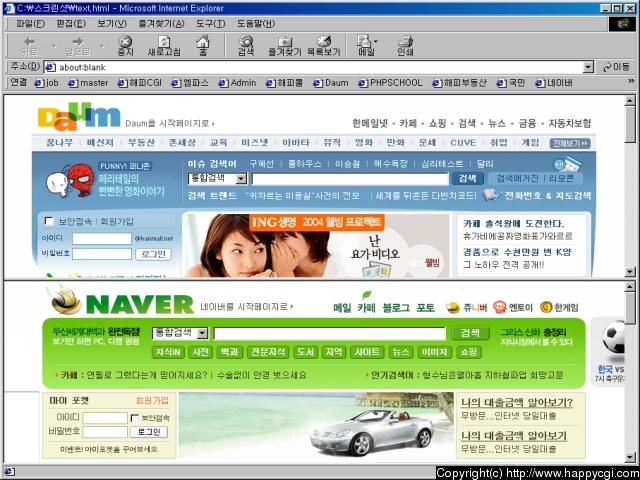Click the Naver 지식iN tab button

coord(168,352)
